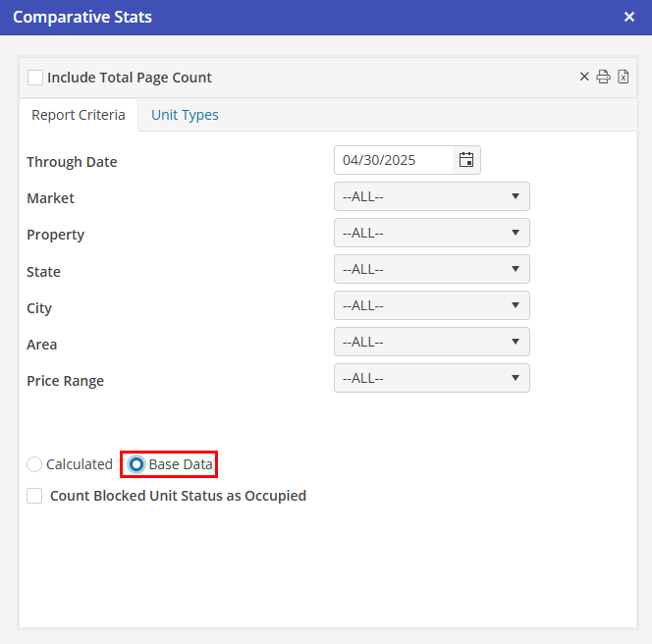The height and width of the screenshot is (644, 652).
Task: Select the Base Data radio option
Action: [x=136, y=464]
